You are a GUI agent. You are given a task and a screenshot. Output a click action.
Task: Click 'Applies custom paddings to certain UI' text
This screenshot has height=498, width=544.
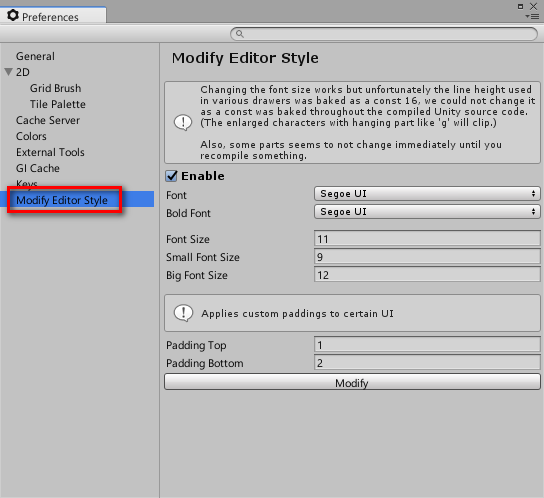pyautogui.click(x=297, y=314)
